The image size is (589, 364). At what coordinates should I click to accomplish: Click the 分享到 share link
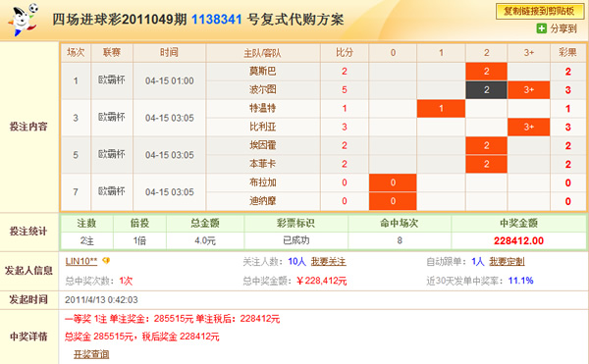coord(563,28)
